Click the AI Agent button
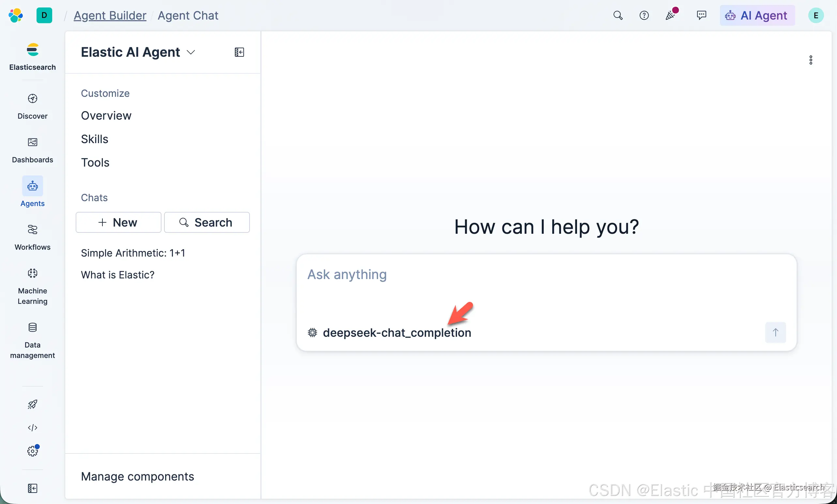The width and height of the screenshot is (837, 504). [x=757, y=15]
